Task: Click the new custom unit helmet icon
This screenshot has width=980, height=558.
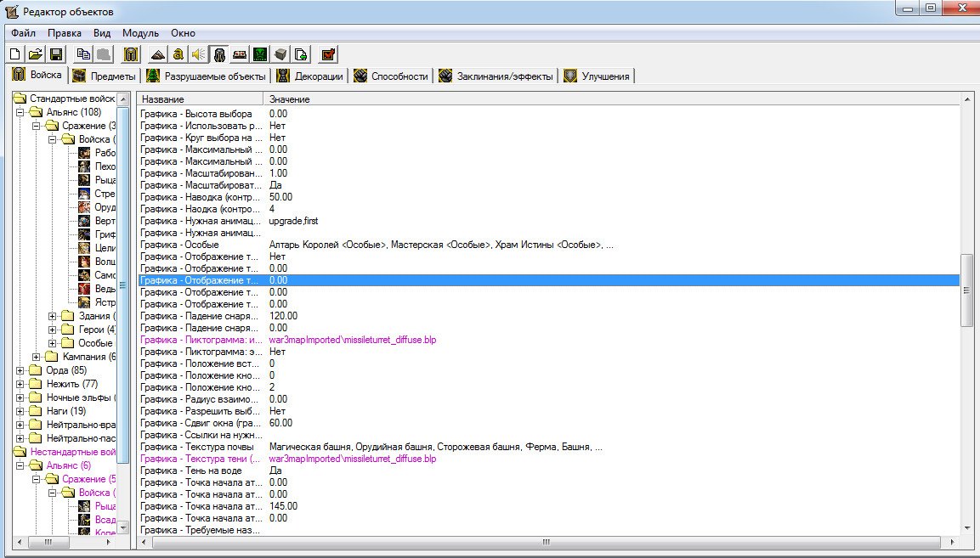Action: pos(131,54)
